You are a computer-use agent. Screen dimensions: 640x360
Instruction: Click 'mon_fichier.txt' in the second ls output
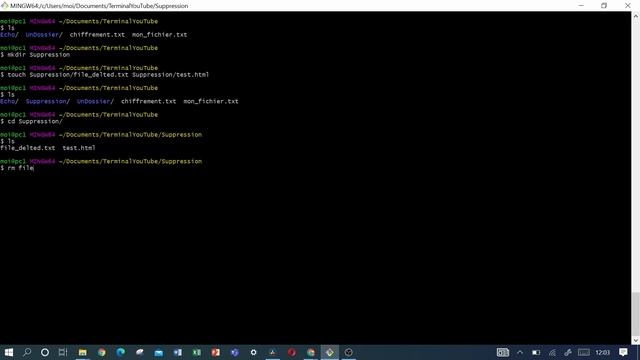(x=211, y=101)
